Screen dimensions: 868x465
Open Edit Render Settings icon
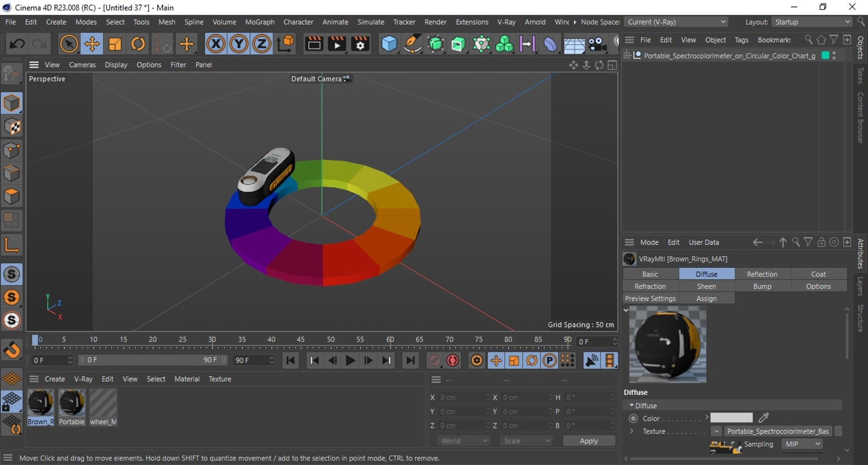click(360, 44)
